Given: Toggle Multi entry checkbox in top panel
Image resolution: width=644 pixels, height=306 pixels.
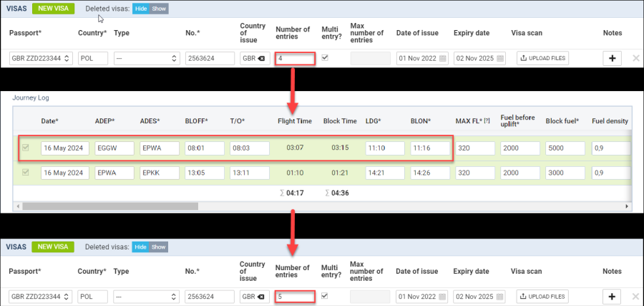Looking at the screenshot, I should point(325,58).
